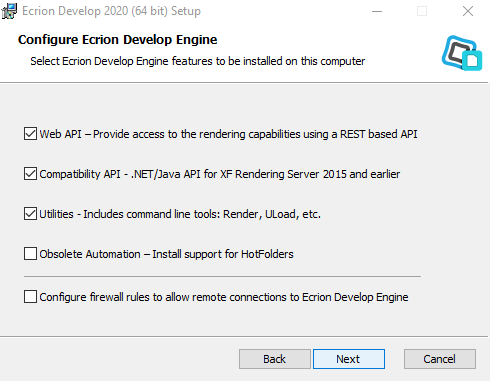Minimize the Setup window
Screen dimensions: 490x381
click(x=377, y=11)
